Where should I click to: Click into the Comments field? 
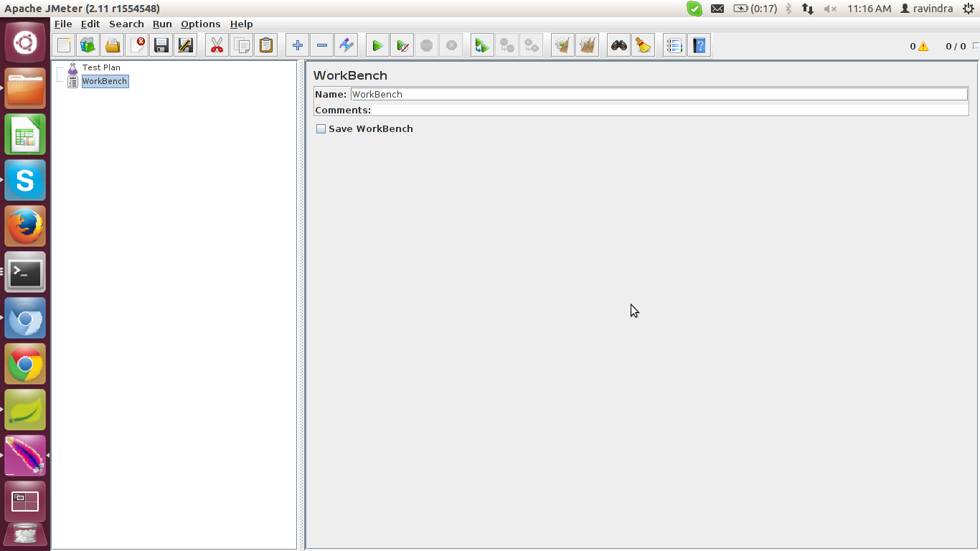tap(670, 110)
